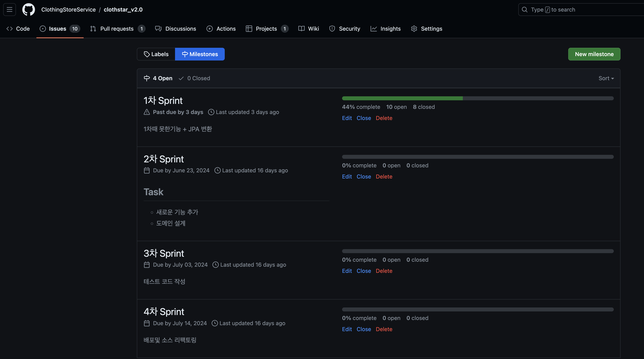Screen dimensions: 644x359
Task: Expand the Sort dropdown
Action: 606,78
